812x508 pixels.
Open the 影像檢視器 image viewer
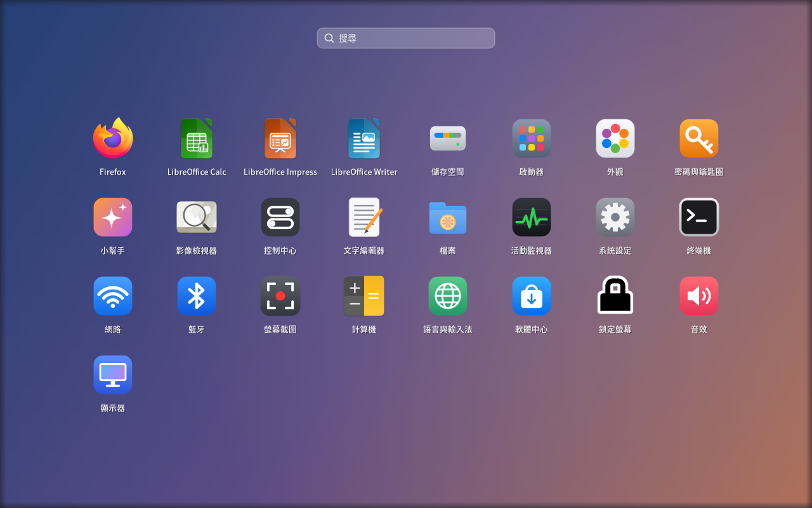197,217
